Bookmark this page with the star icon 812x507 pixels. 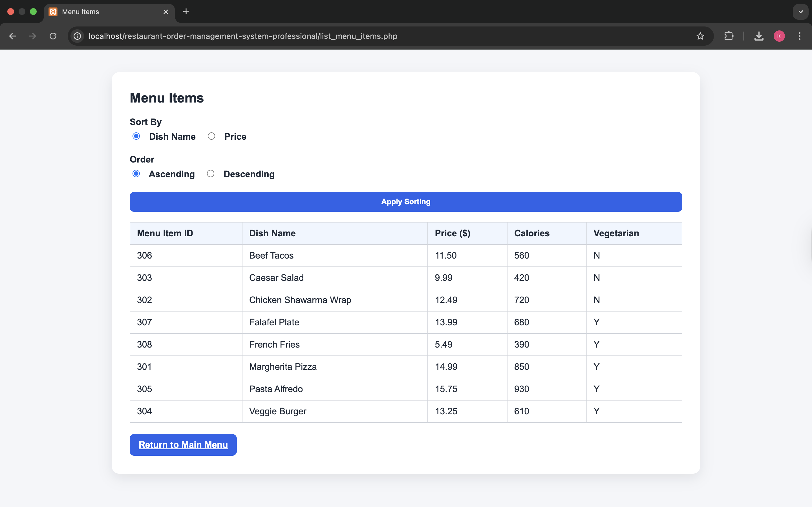pos(700,36)
